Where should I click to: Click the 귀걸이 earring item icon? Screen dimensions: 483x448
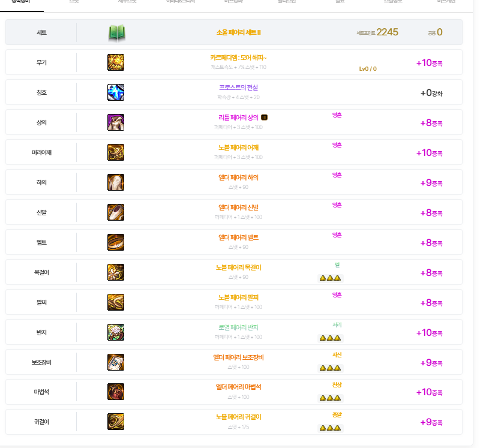(x=116, y=422)
